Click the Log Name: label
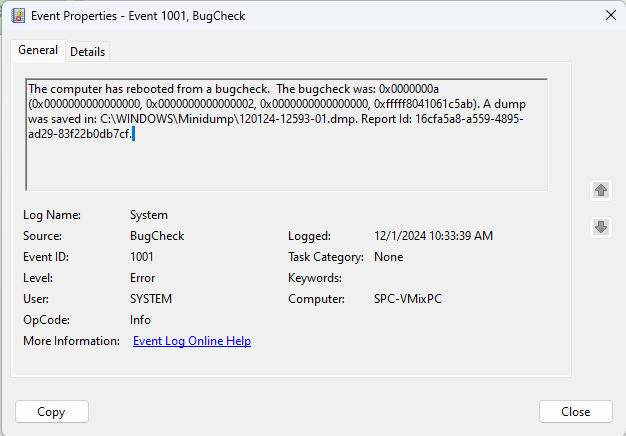Viewport: 626px width, 436px height. (x=52, y=215)
